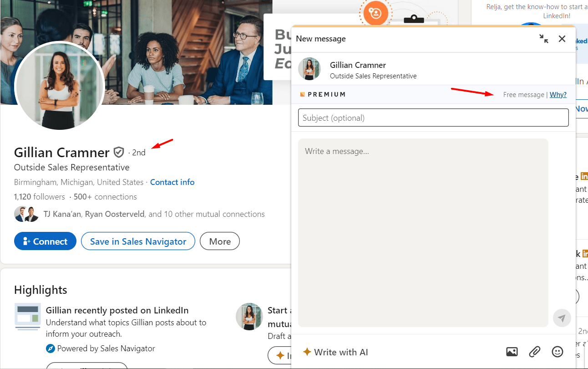
Task: Open the Contact info link
Action: click(172, 182)
